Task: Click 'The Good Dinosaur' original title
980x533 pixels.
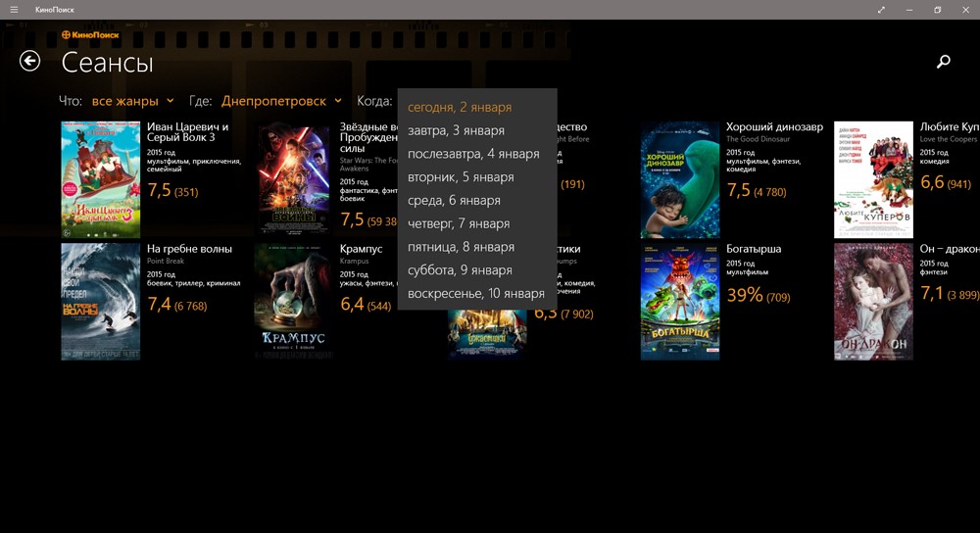Action: 759,139
